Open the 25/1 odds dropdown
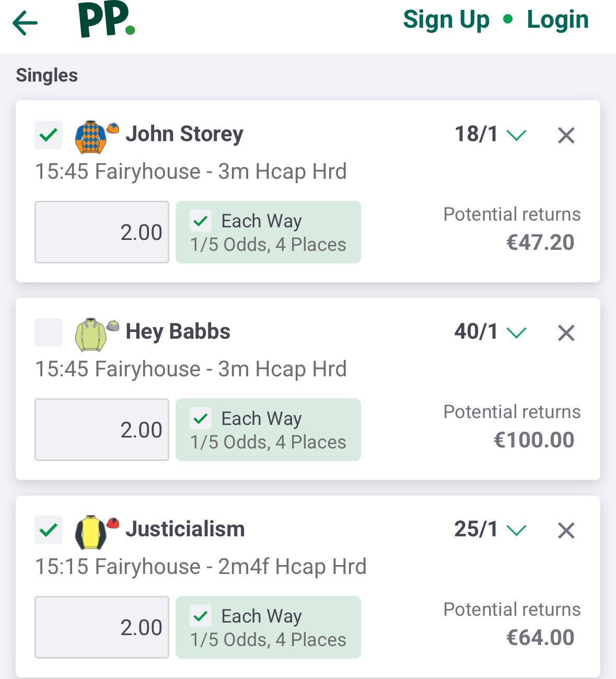Viewport: 616px width, 679px height. pos(516,531)
